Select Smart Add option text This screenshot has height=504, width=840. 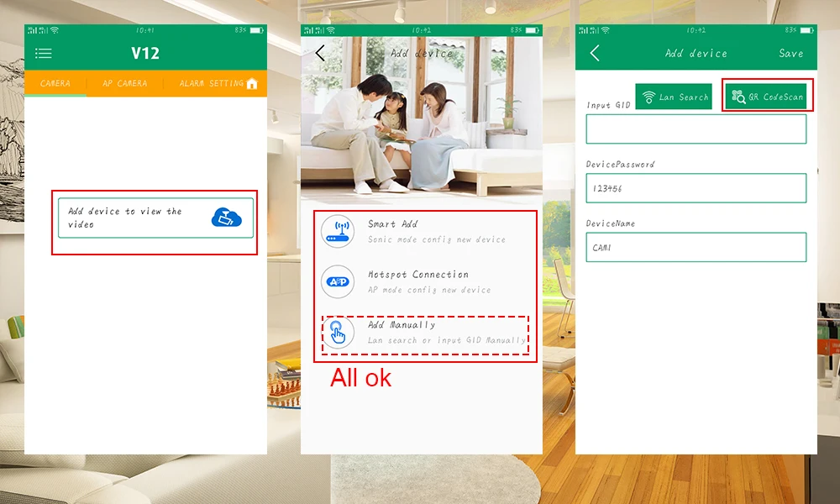(x=392, y=224)
